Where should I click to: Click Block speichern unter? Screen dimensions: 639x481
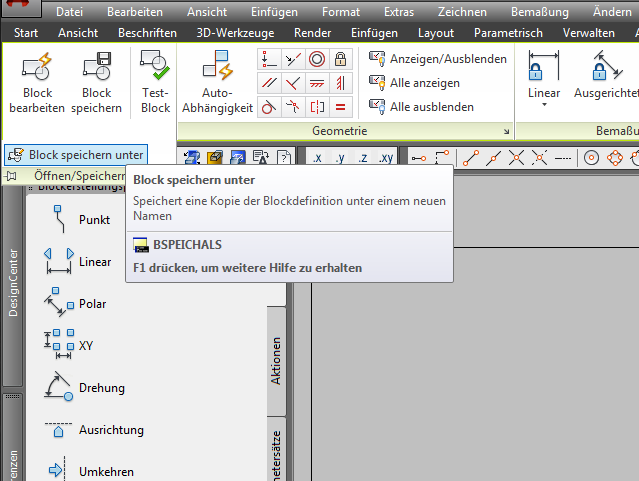tap(76, 155)
